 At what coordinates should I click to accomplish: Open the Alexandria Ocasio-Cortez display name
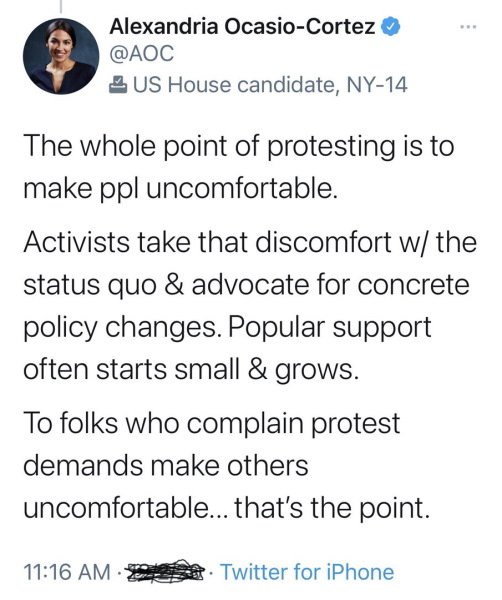[x=242, y=27]
